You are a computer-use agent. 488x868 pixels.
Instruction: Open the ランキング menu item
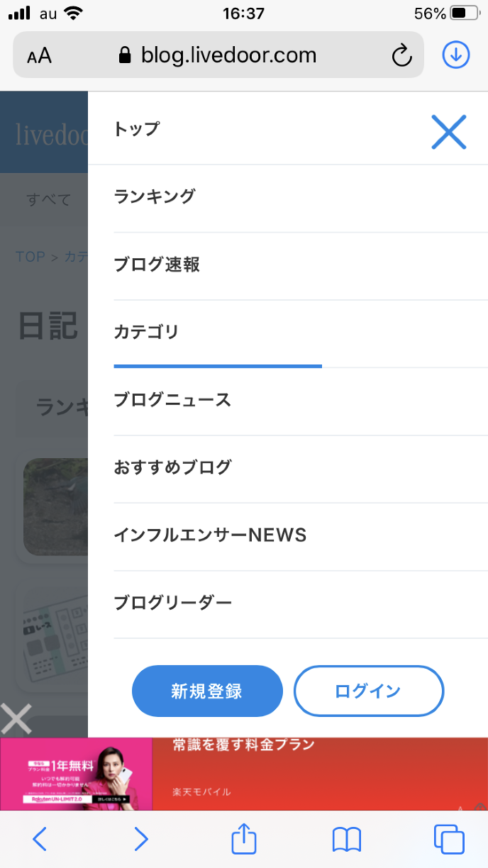click(154, 196)
